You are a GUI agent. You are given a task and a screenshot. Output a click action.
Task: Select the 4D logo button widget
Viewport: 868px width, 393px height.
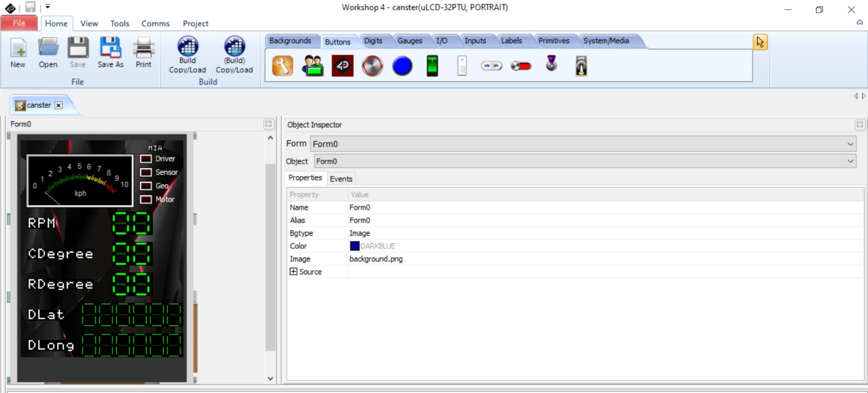point(343,66)
